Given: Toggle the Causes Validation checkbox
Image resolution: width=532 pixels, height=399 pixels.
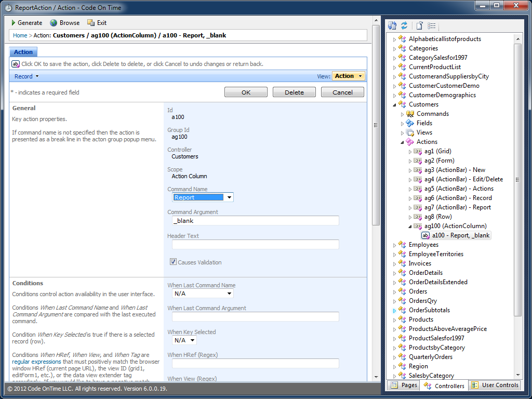Looking at the screenshot, I should [x=173, y=262].
